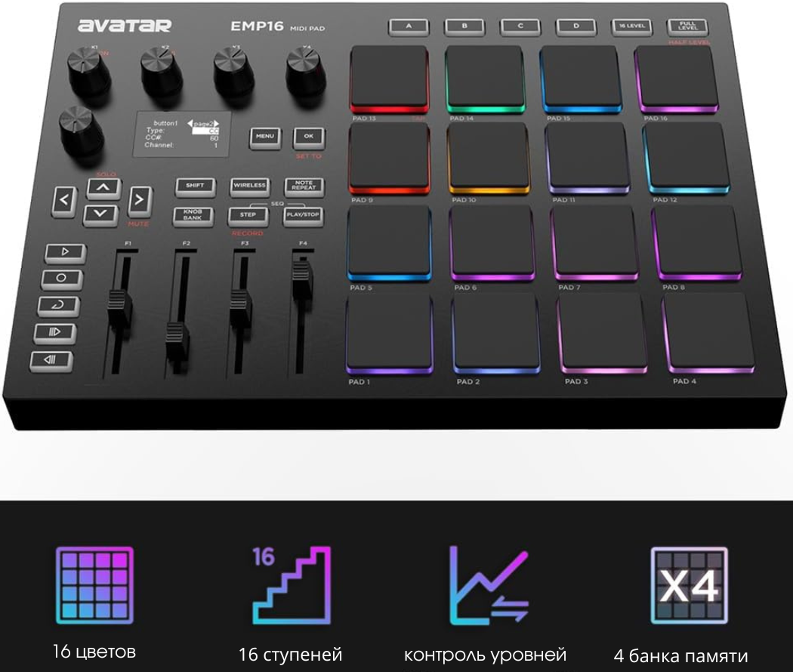Tap PAD 3

[x=602, y=333]
